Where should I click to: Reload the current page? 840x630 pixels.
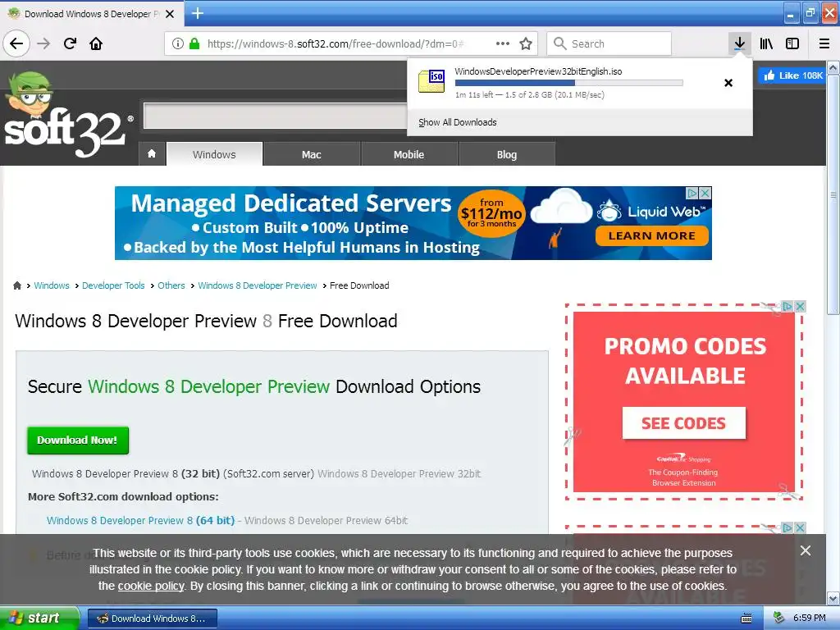(70, 43)
